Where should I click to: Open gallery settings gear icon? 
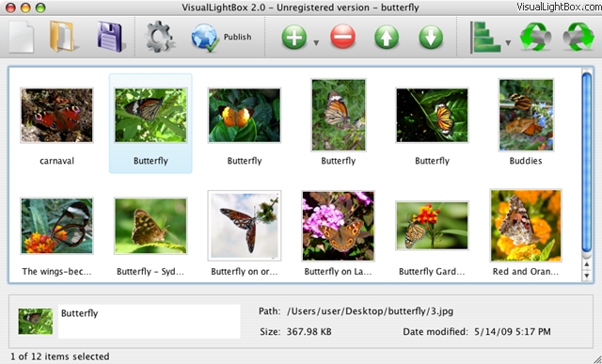click(x=159, y=37)
